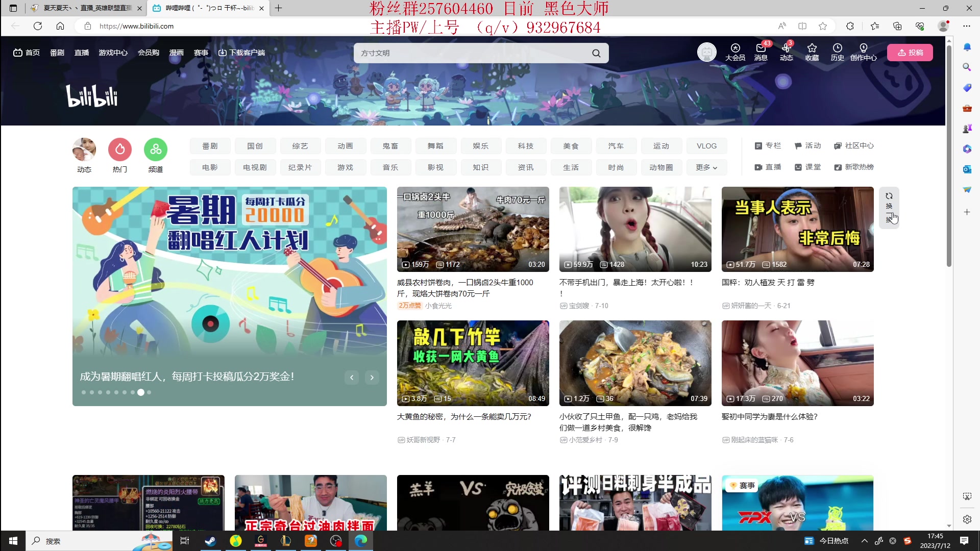The image size is (980, 551).
Task: Click the pink 投稿 upload button
Action: (910, 53)
